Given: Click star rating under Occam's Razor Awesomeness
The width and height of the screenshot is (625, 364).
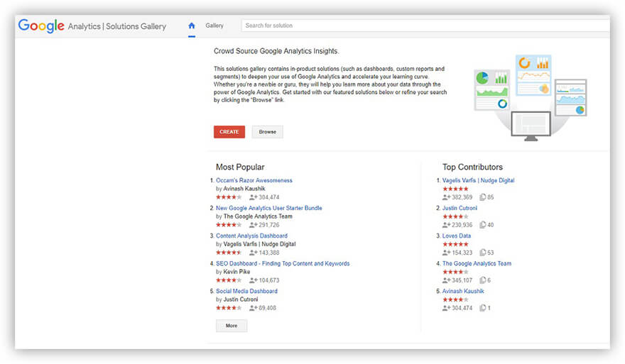Looking at the screenshot, I should tap(229, 197).
